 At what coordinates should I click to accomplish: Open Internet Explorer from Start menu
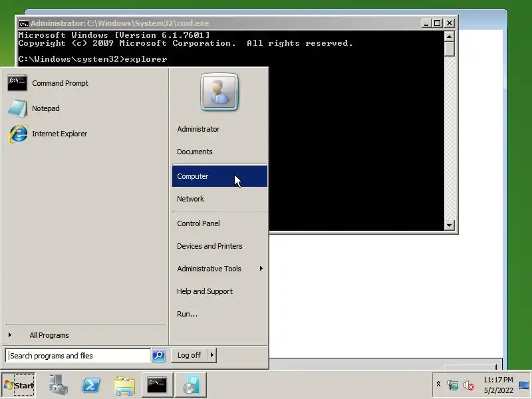point(85,134)
